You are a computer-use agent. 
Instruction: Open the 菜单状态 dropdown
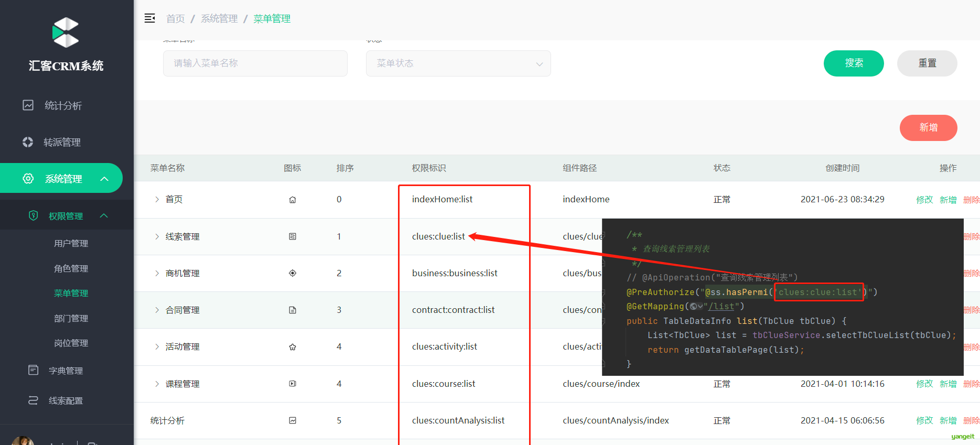(458, 63)
